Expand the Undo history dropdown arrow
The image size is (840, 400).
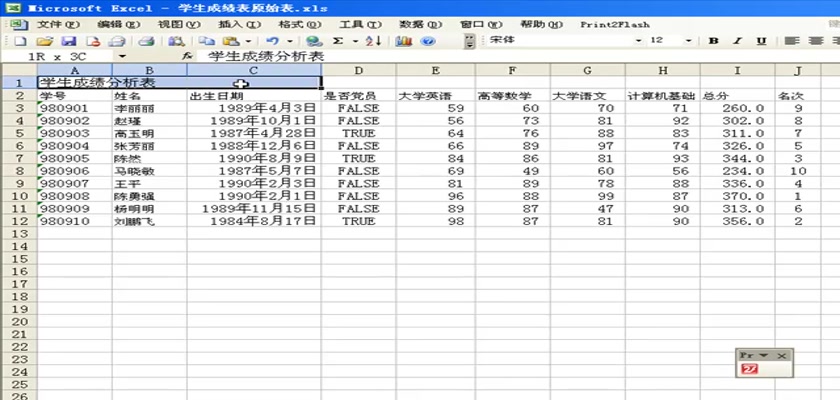(x=290, y=41)
